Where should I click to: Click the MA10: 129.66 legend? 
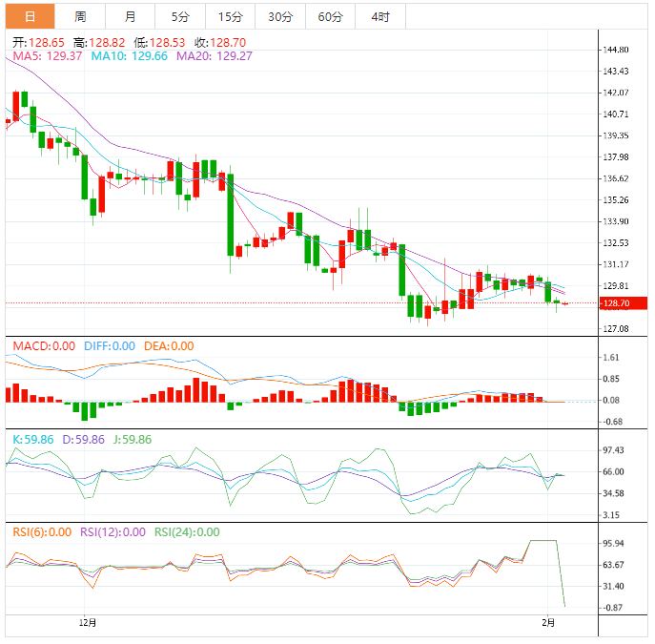(x=129, y=56)
